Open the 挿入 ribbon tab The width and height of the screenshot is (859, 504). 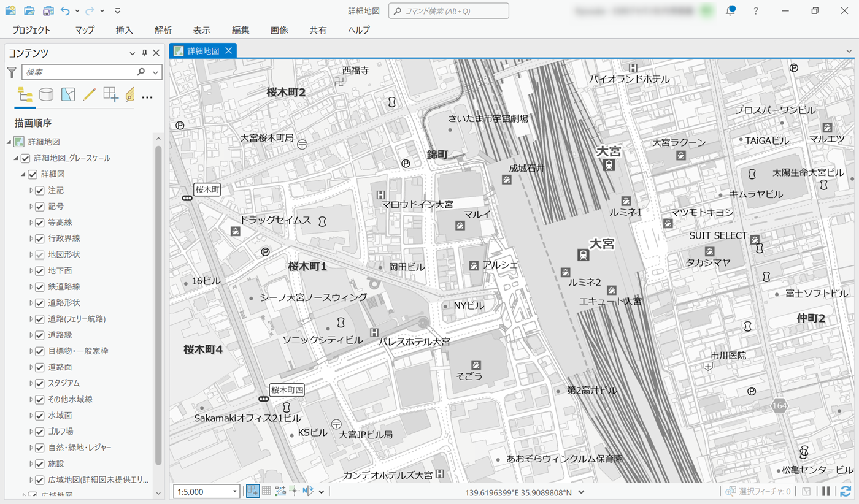[x=124, y=30]
